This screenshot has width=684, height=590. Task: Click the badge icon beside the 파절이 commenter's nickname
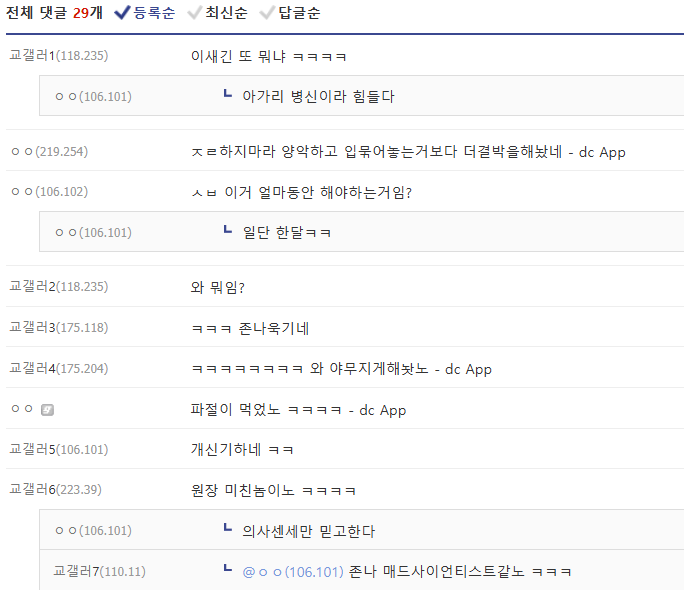coord(48,410)
